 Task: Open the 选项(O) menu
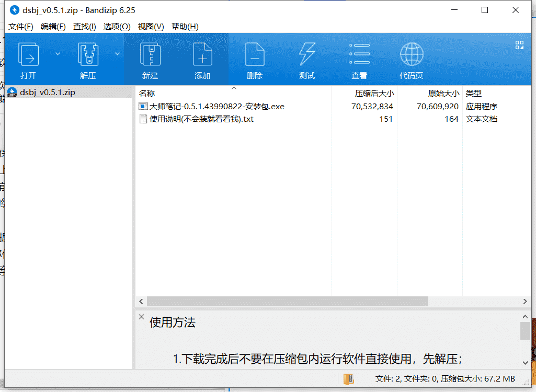117,27
